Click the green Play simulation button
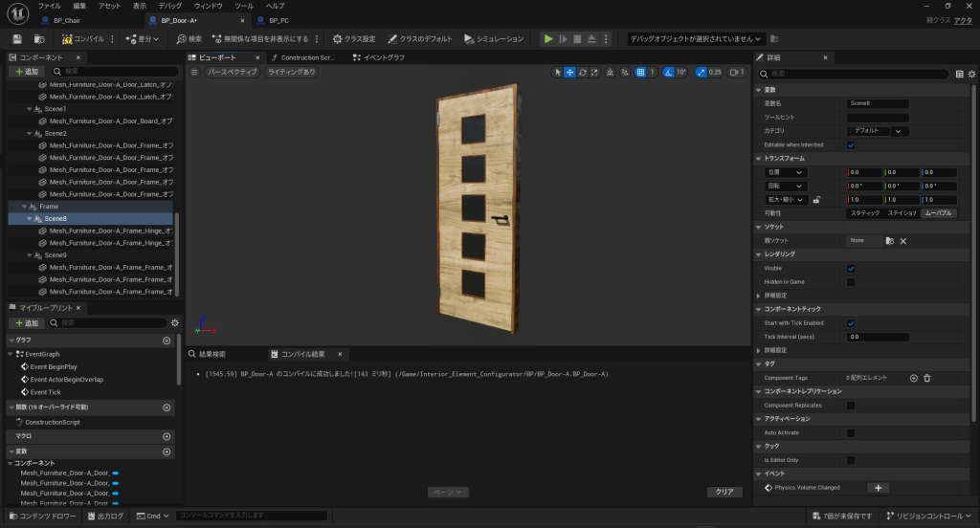This screenshot has height=528, width=980. click(x=548, y=39)
